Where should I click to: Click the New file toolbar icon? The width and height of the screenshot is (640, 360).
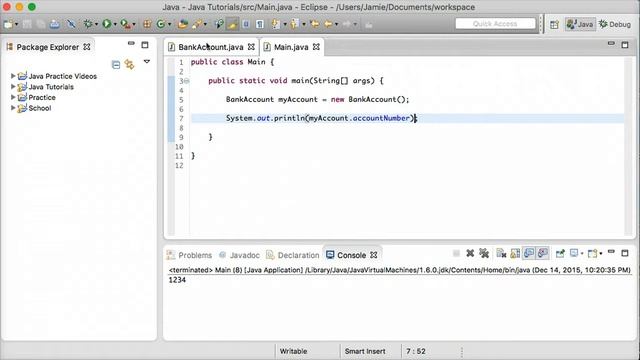point(8,24)
